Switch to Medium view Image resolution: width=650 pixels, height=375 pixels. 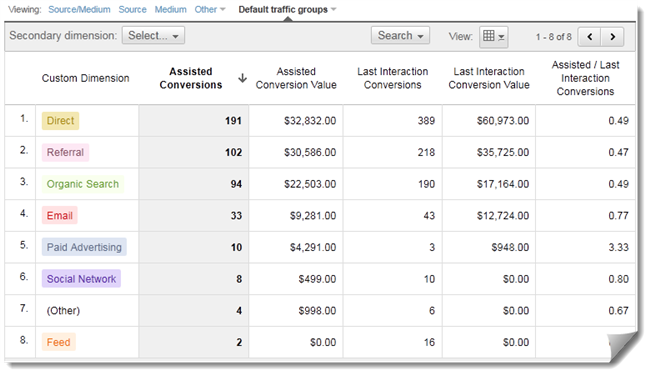coord(170,9)
